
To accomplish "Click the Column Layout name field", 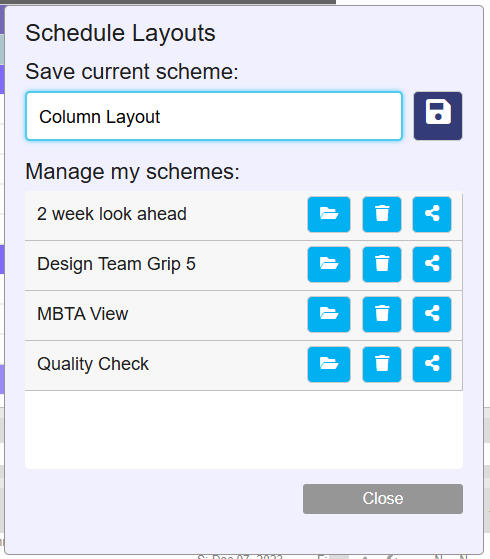I will coord(214,116).
